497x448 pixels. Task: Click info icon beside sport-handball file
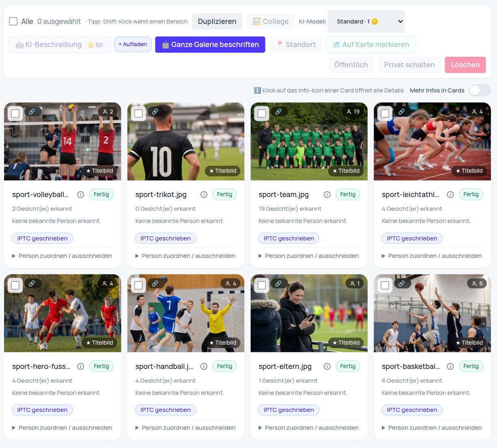coord(204,367)
